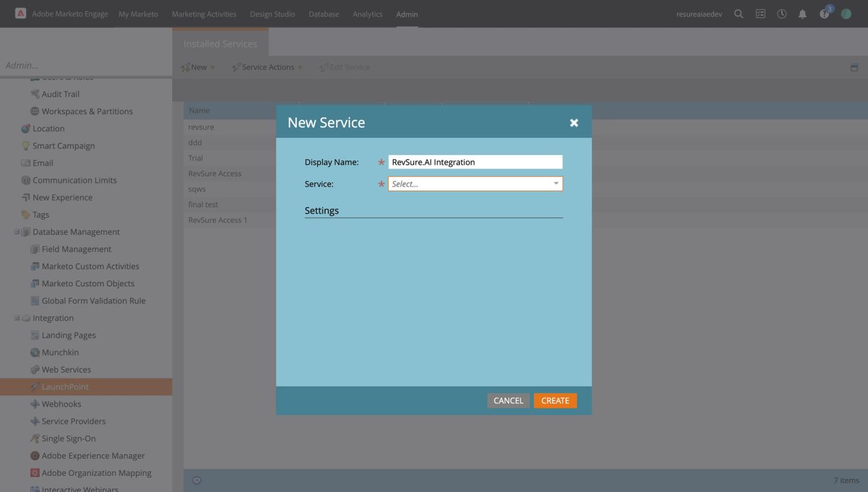Close the New Service dialog
This screenshot has height=492, width=868.
574,123
